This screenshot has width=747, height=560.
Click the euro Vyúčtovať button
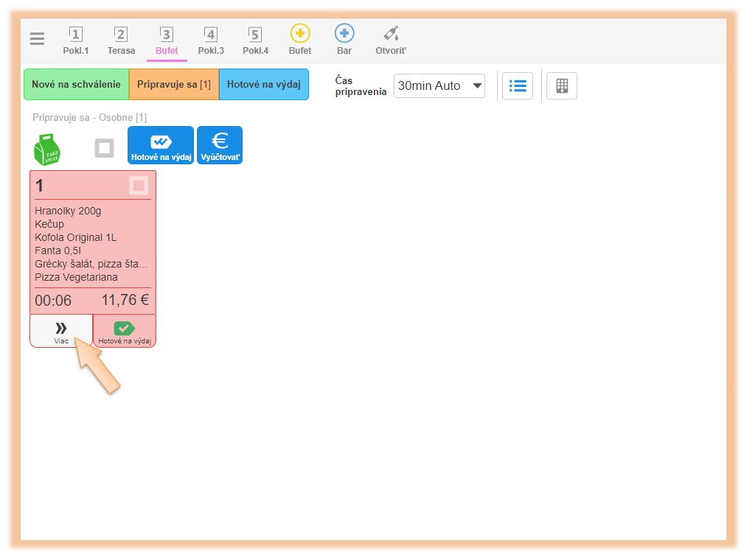coord(220,145)
